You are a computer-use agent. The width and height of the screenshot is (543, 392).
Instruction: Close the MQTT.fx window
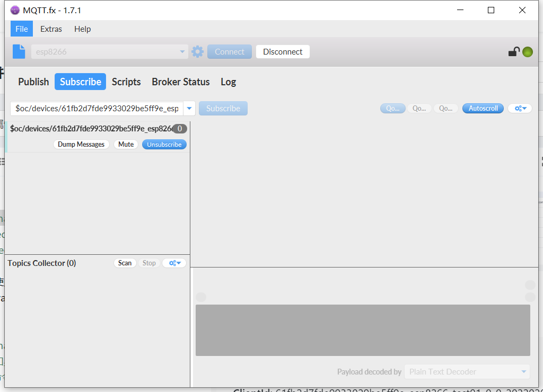click(522, 10)
